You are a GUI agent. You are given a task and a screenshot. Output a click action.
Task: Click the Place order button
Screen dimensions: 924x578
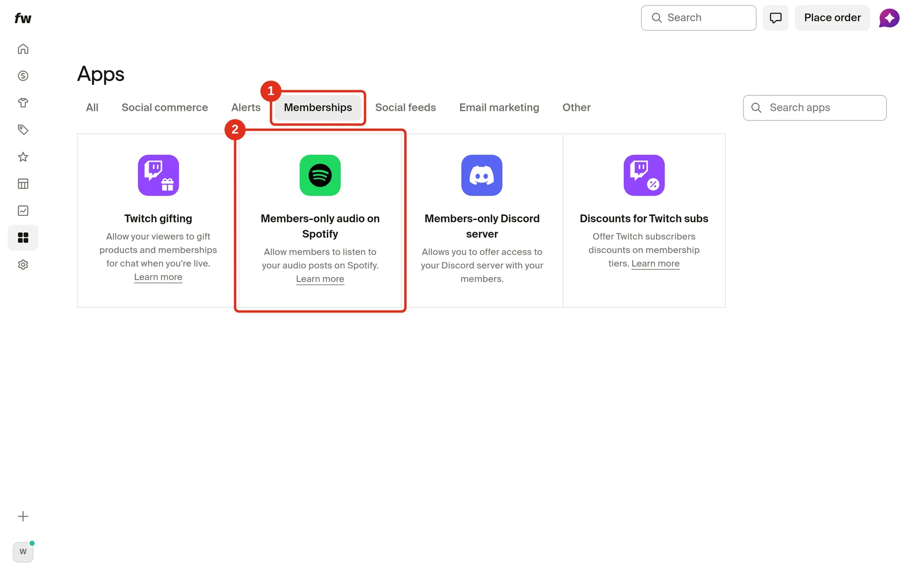[832, 18]
